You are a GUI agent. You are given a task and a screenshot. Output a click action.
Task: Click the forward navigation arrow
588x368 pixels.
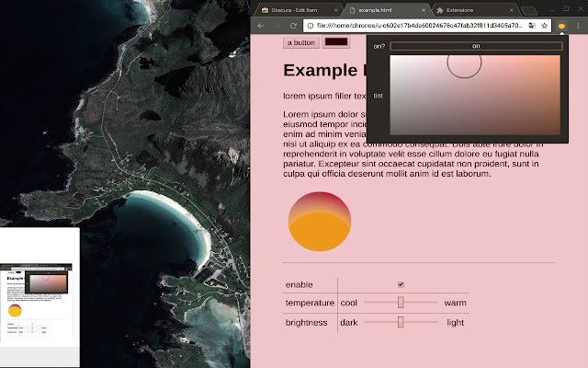(277, 26)
